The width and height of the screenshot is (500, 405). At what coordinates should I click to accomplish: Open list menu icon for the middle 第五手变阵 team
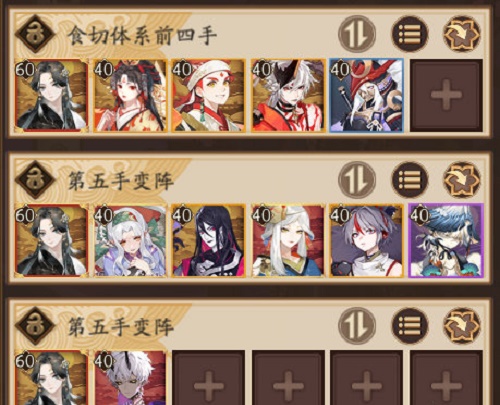coord(410,180)
